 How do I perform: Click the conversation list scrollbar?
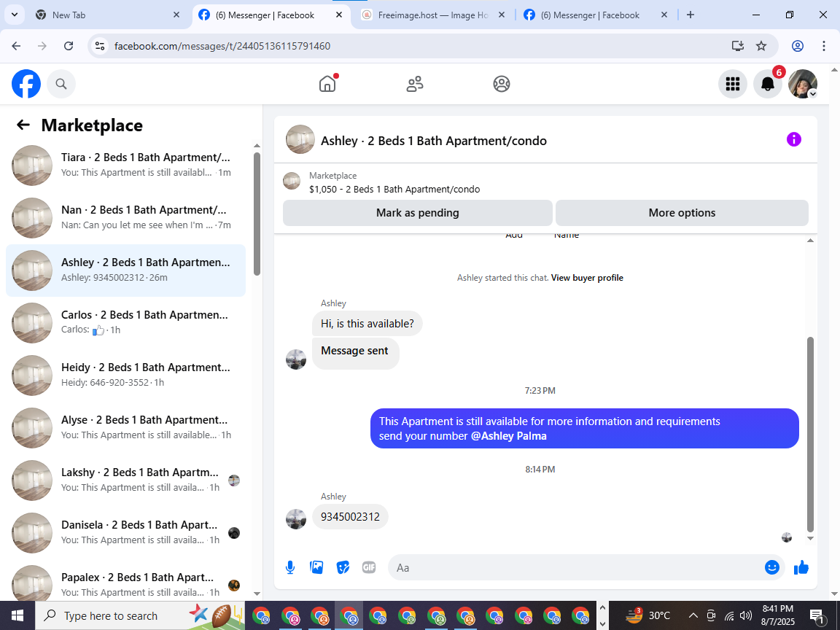click(257, 214)
